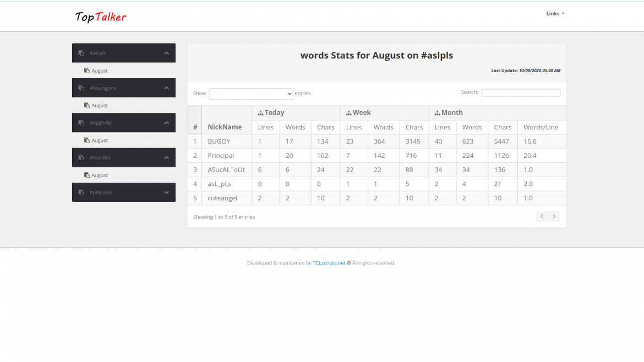Collapse the #maldito sidebar section
Viewport: 644px width, 362px height.
coord(166,157)
